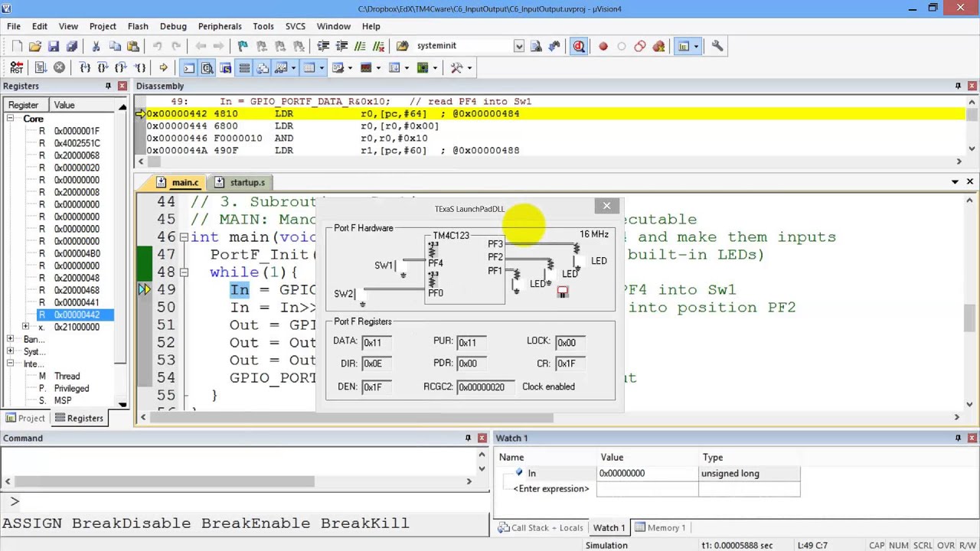Step into one line
This screenshot has height=551, width=980.
click(85, 68)
